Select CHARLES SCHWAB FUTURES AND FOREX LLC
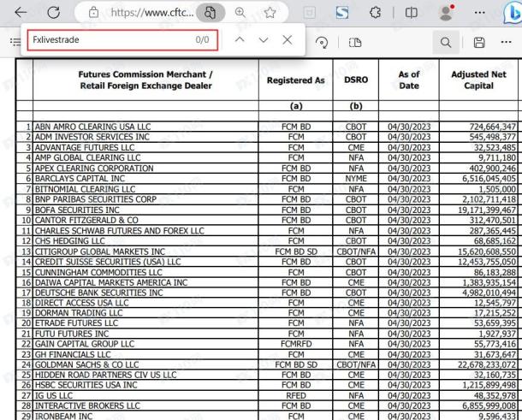 click(120, 231)
